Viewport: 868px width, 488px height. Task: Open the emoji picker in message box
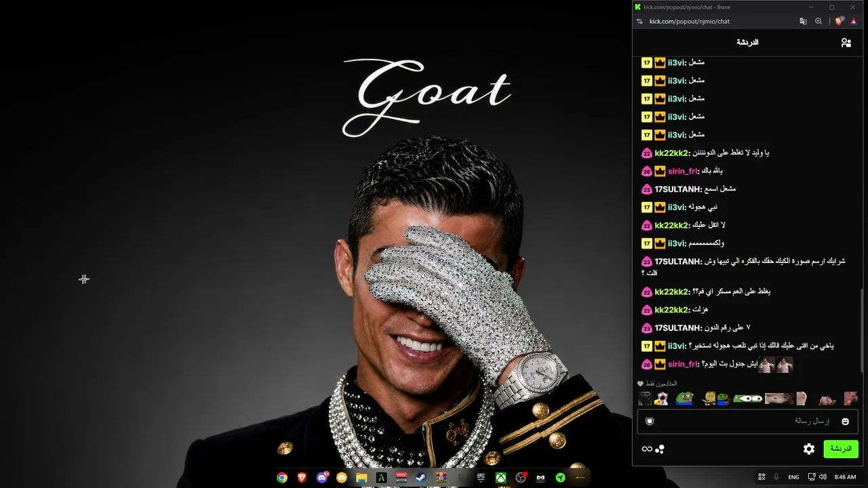845,422
